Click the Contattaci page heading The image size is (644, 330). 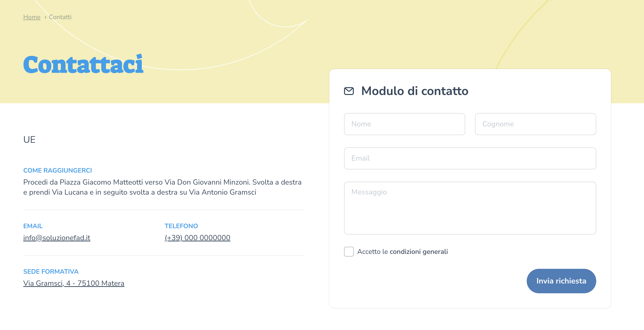pyautogui.click(x=83, y=65)
